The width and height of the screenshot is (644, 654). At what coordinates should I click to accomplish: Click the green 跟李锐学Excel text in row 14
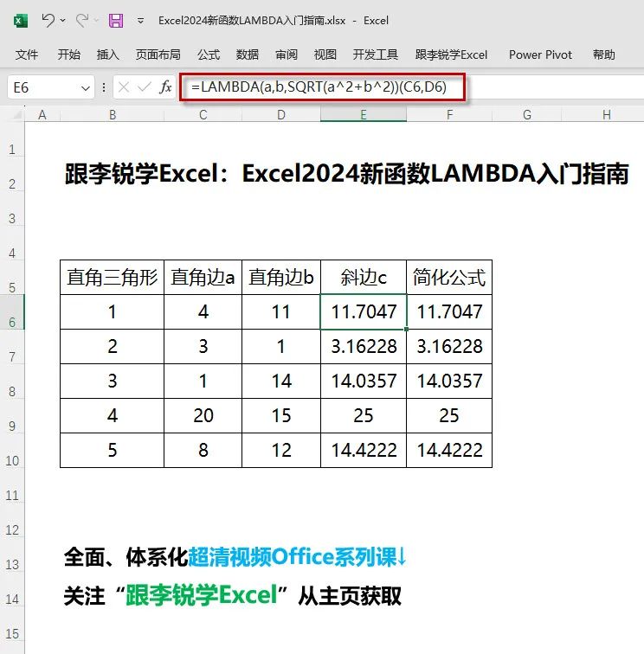(x=202, y=595)
